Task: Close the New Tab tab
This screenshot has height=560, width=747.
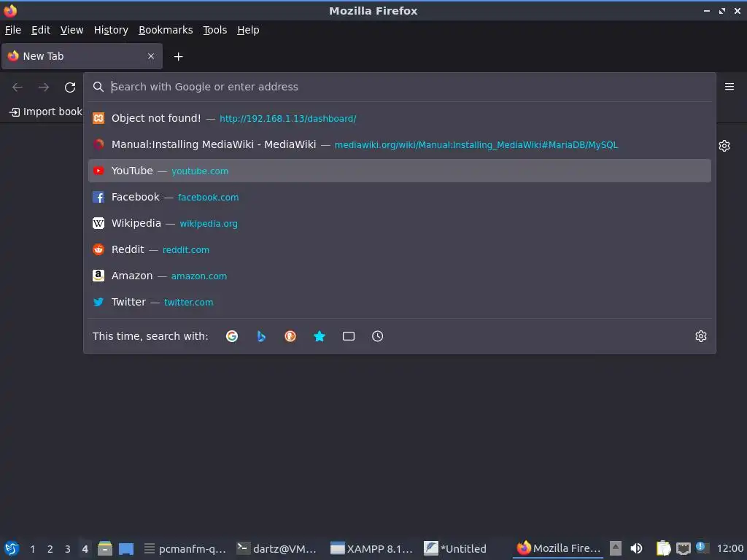Action: click(x=151, y=56)
